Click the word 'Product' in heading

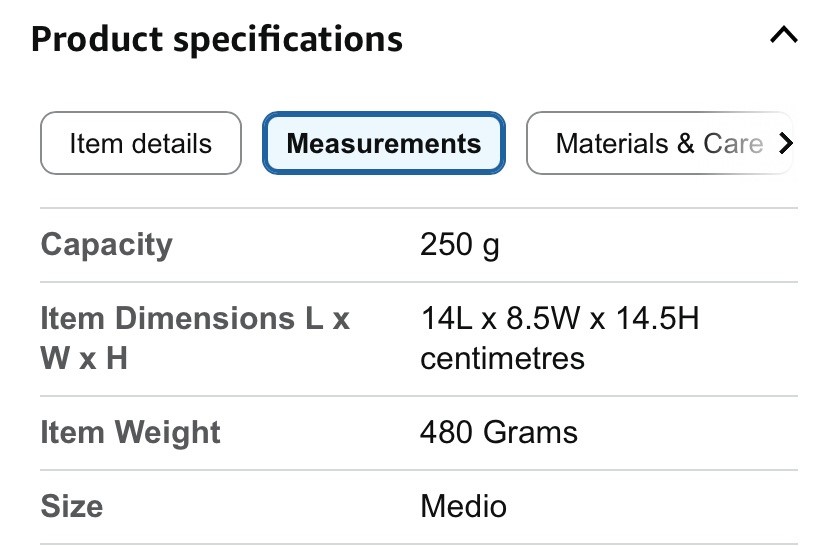[96, 39]
